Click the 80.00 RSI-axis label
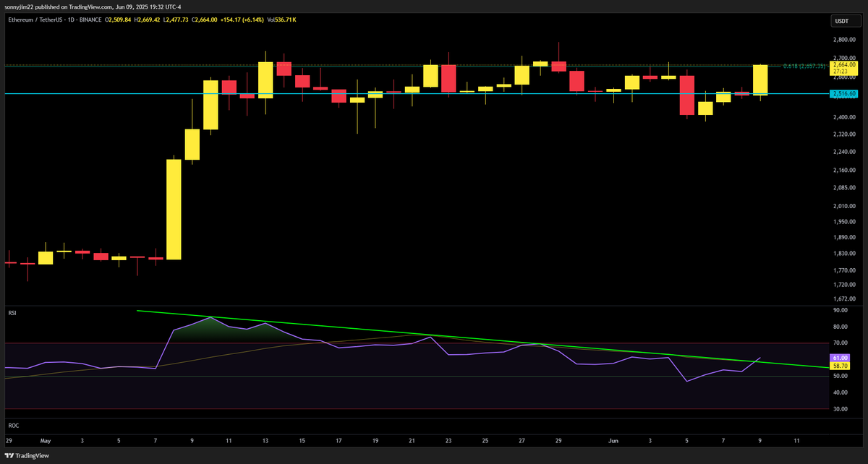Screen dimensions: 868x464 click(841, 327)
